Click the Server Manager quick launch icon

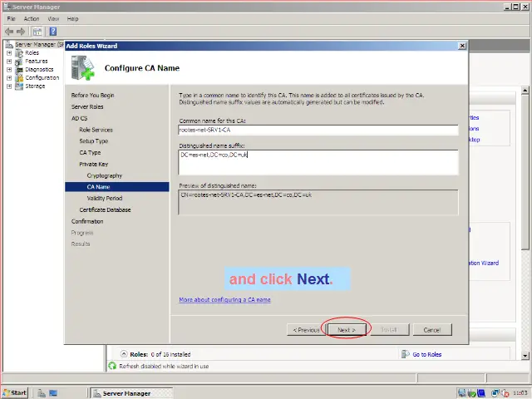(x=42, y=393)
